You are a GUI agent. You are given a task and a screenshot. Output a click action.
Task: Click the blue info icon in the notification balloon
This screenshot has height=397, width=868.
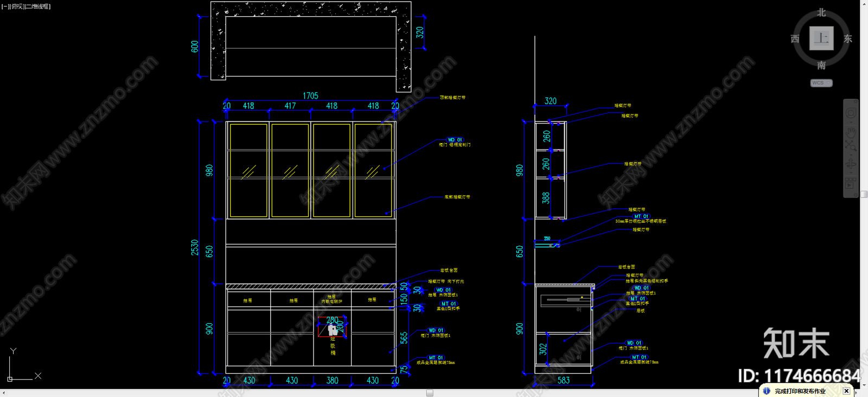(767, 390)
